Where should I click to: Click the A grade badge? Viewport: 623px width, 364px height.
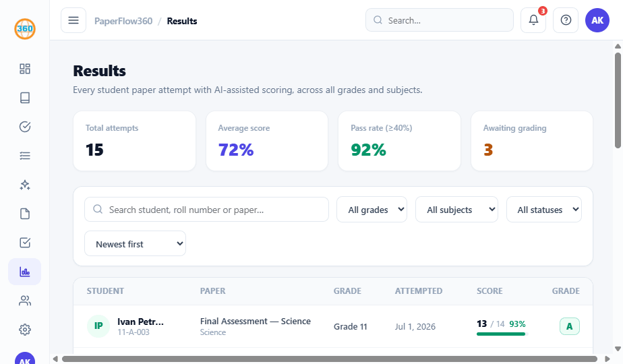pyautogui.click(x=569, y=326)
